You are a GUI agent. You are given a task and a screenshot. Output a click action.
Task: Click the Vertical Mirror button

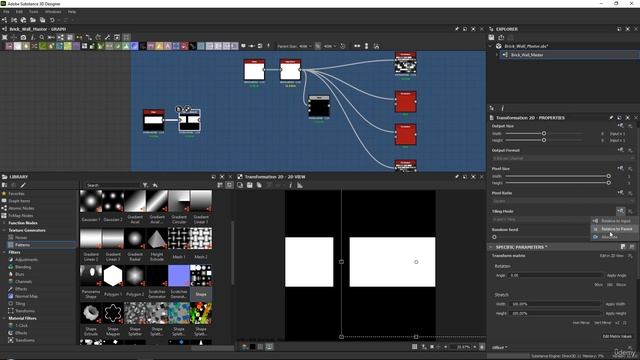[602, 323]
